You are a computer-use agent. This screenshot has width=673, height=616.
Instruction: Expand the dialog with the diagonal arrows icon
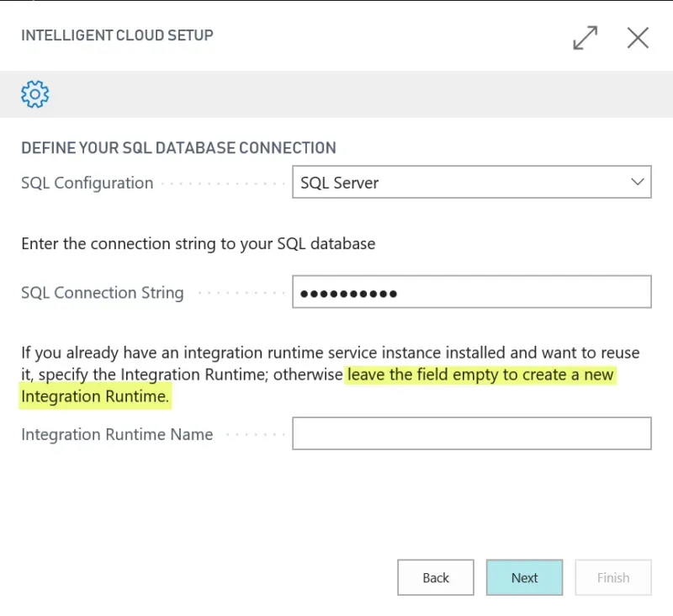(585, 38)
